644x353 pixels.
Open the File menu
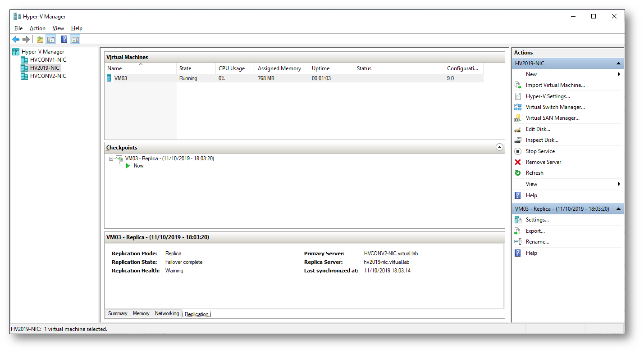point(18,28)
